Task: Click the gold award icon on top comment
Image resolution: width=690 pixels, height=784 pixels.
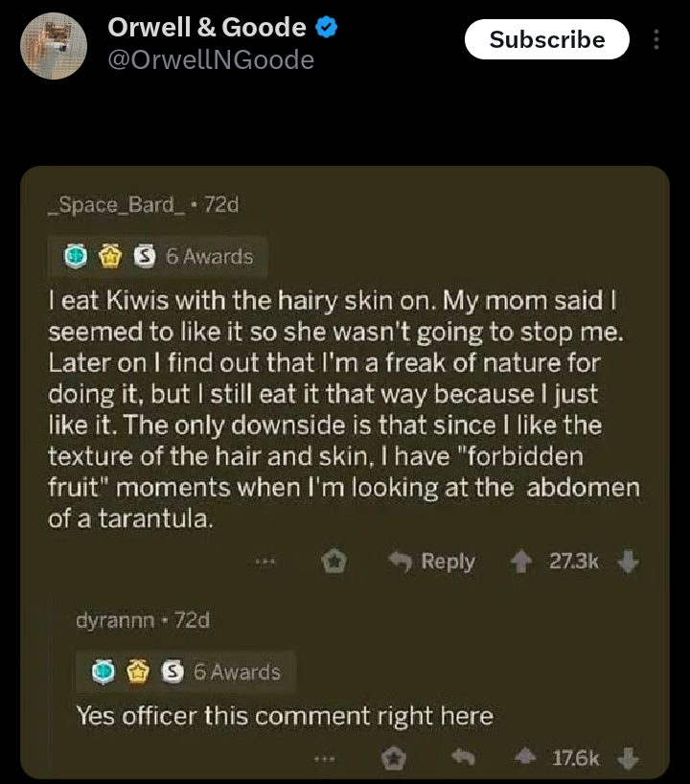Action: (111, 257)
